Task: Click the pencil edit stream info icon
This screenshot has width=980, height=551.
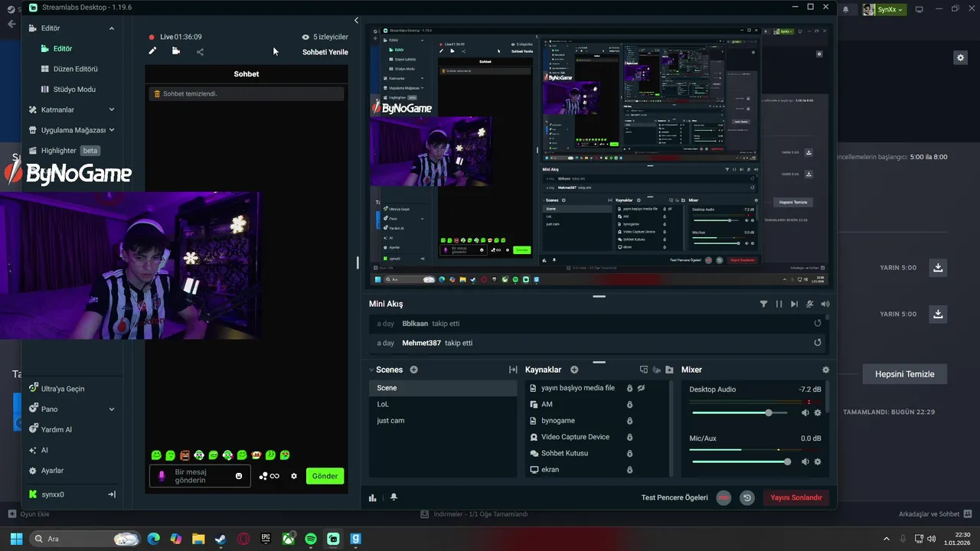Action: [152, 51]
